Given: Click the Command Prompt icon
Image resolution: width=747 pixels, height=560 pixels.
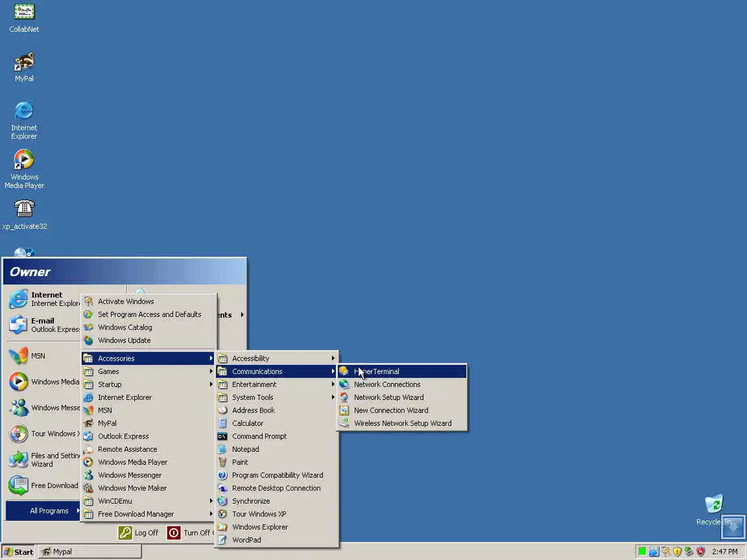Looking at the screenshot, I should 222,436.
